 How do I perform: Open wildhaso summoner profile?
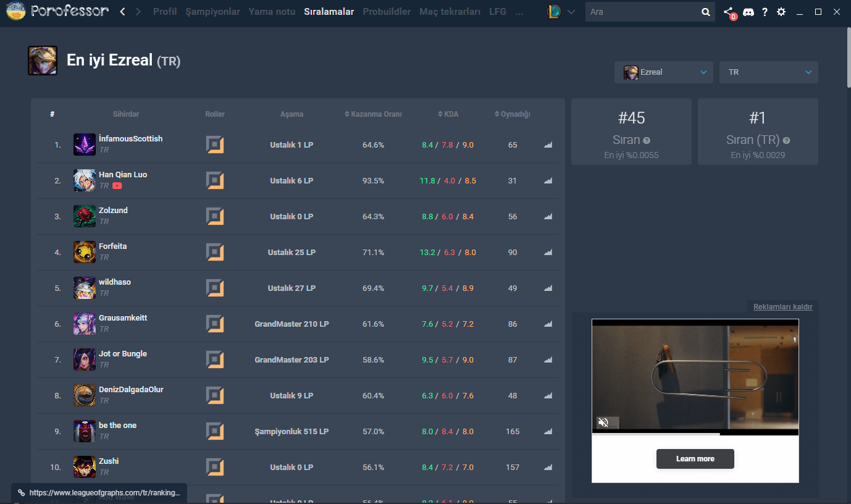coord(115,282)
